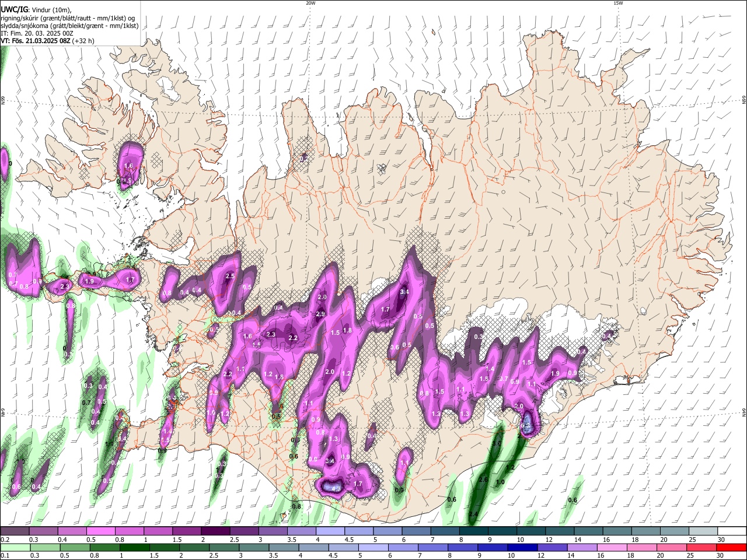Image resolution: width=747 pixels, height=560 pixels.
Task: Click the white upper-row swatch after 30
Action: point(732,531)
